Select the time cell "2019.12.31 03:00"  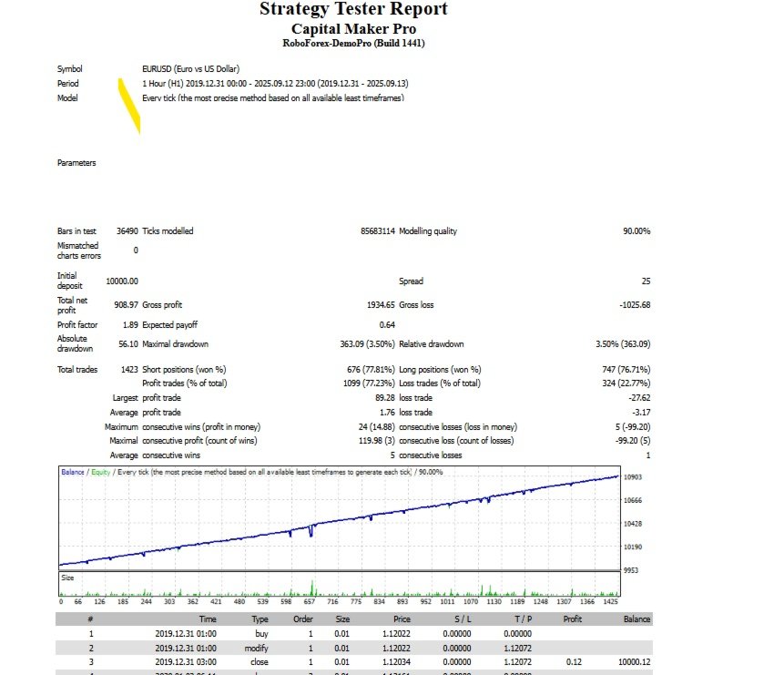tap(186, 662)
